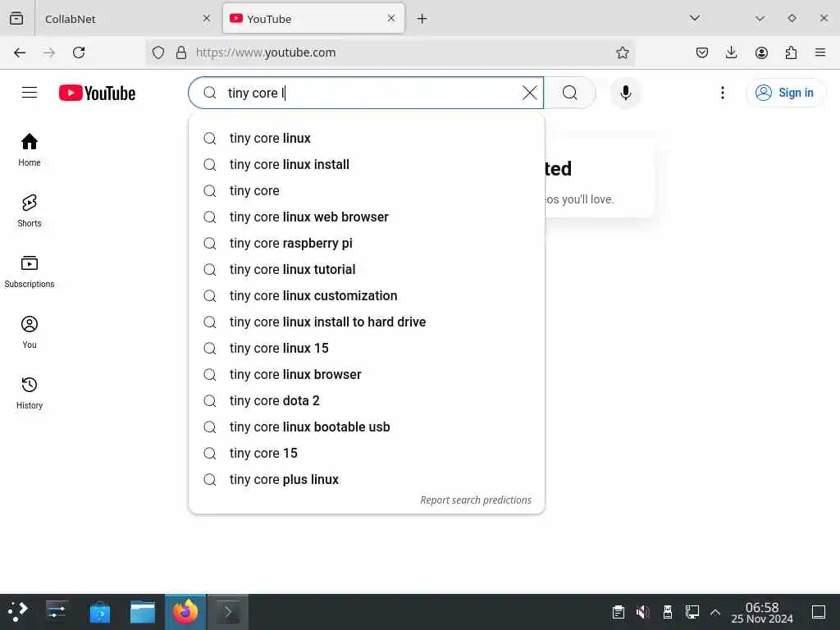This screenshot has width=840, height=630.
Task: Bookmark this page with the star
Action: (622, 52)
